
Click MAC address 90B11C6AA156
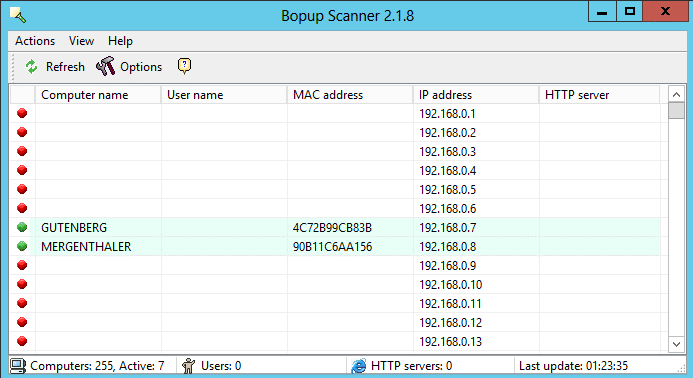(332, 247)
